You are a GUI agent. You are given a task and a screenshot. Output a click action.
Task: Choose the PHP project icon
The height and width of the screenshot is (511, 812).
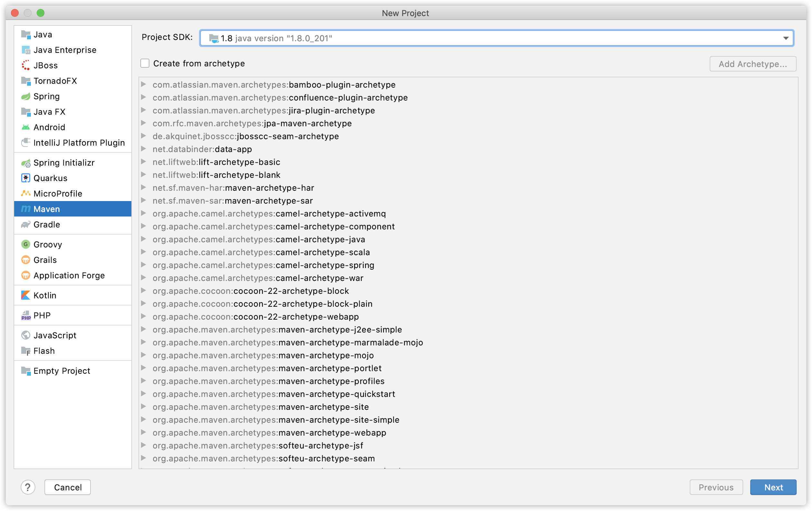click(26, 315)
